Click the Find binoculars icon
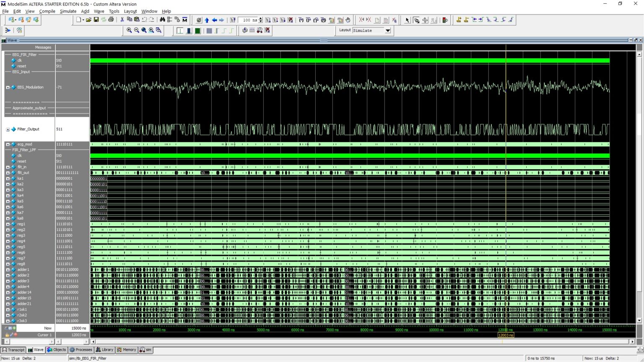 click(x=162, y=20)
